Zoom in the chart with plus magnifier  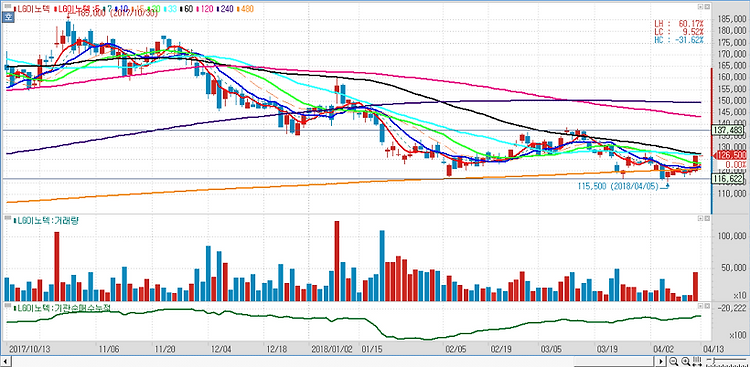(685, 361)
